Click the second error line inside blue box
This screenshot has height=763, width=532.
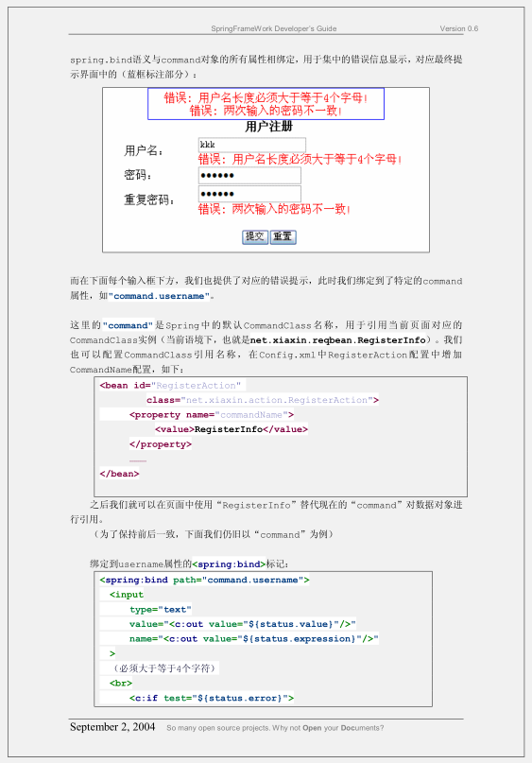click(x=266, y=111)
